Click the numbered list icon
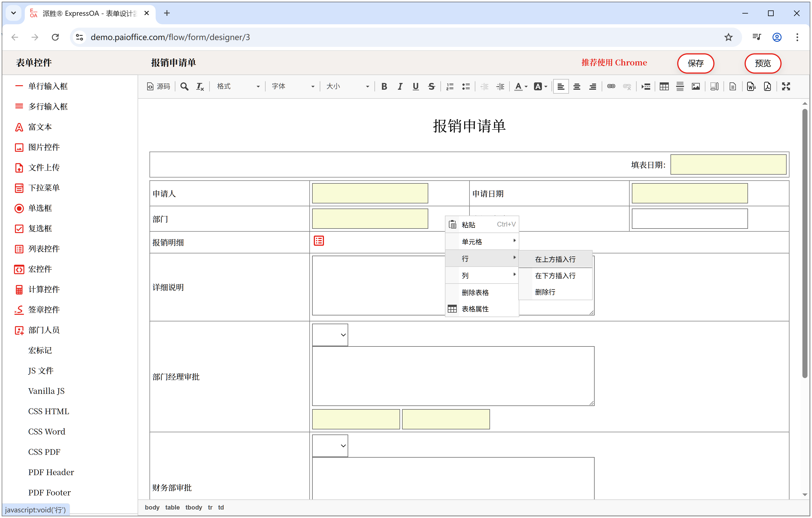 (x=450, y=87)
